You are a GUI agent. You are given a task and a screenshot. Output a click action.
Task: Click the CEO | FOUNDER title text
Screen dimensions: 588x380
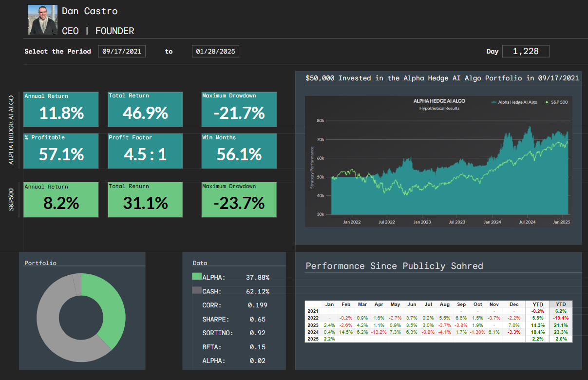point(98,31)
